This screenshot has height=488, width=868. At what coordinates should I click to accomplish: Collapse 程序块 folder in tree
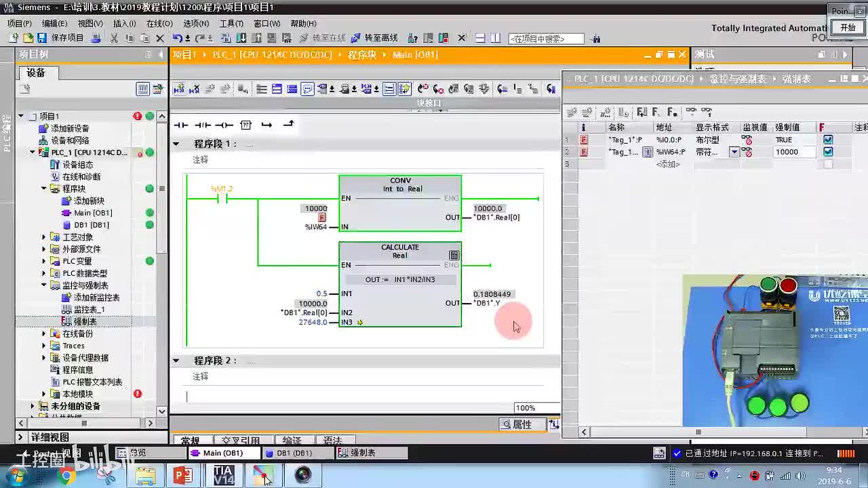pyautogui.click(x=44, y=188)
